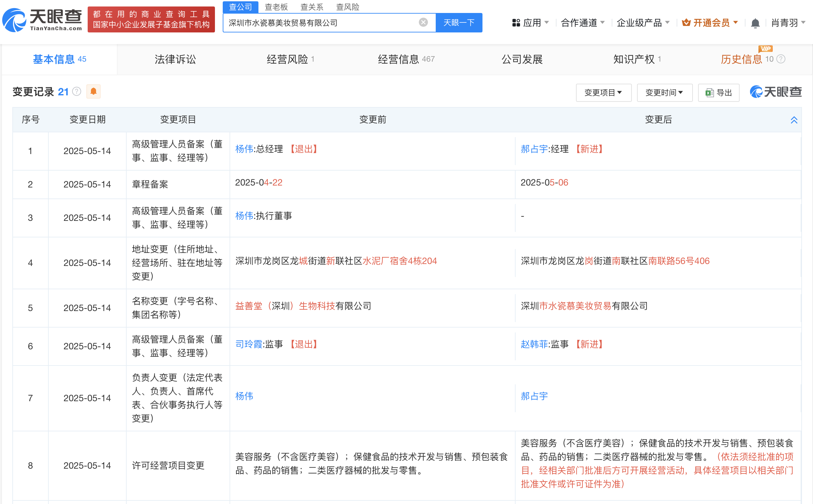Open the 变更项目 filter dropdown

coord(603,93)
